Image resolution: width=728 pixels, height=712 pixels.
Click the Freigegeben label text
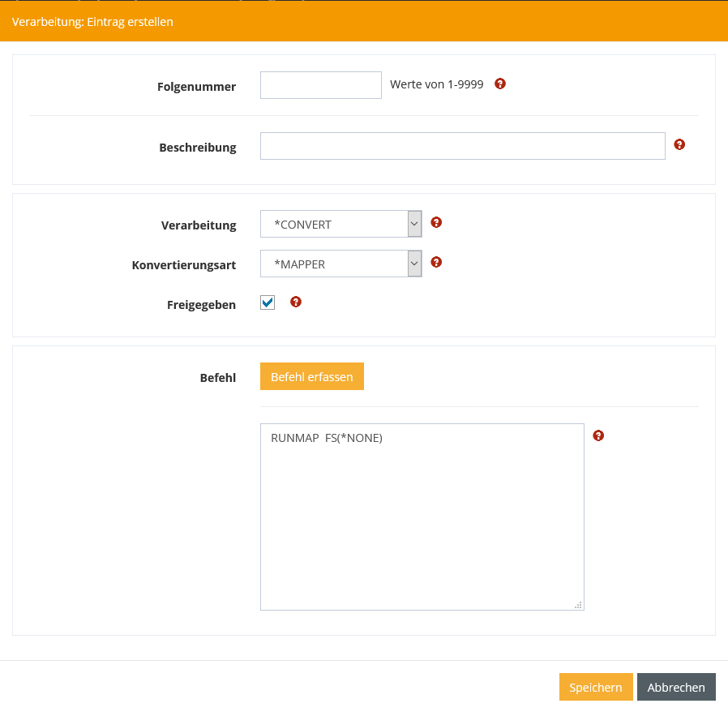201,305
